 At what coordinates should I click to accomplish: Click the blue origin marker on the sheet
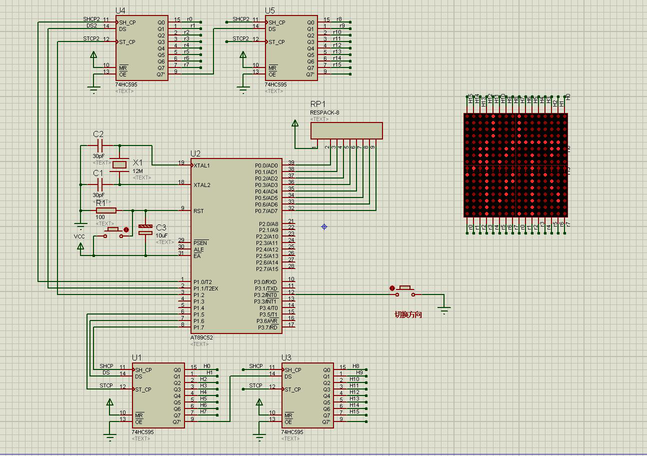click(x=324, y=227)
